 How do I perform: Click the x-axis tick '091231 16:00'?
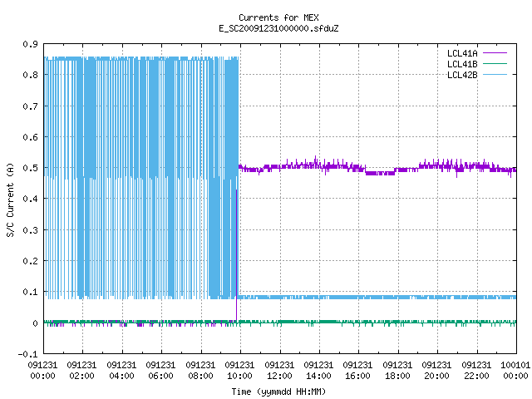pos(357,371)
